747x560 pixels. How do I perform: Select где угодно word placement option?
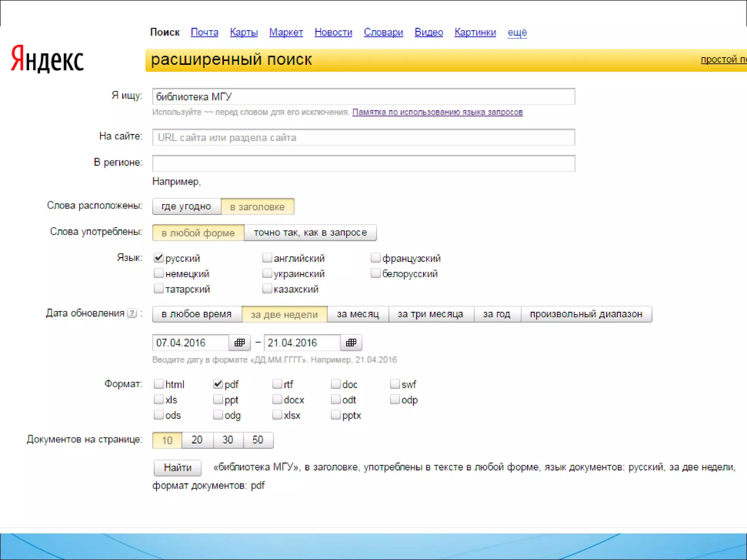click(186, 207)
